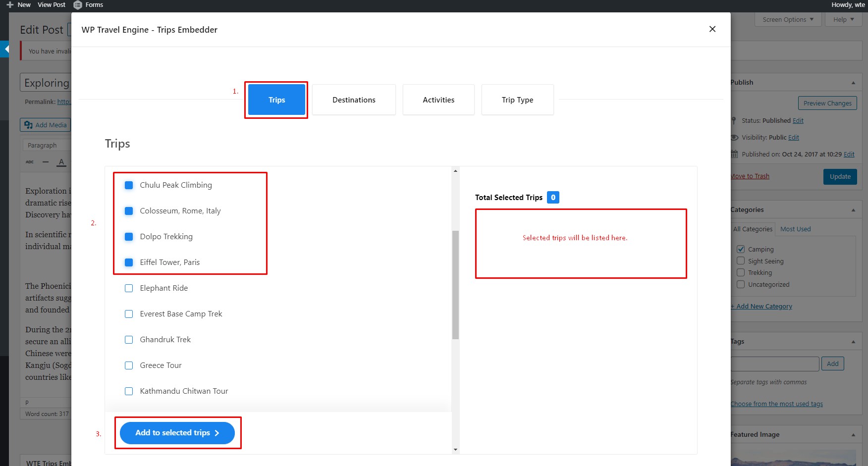Viewport: 868px width, 466px height.
Task: Select Everest Base Camp Trek checkbox
Action: (129, 314)
